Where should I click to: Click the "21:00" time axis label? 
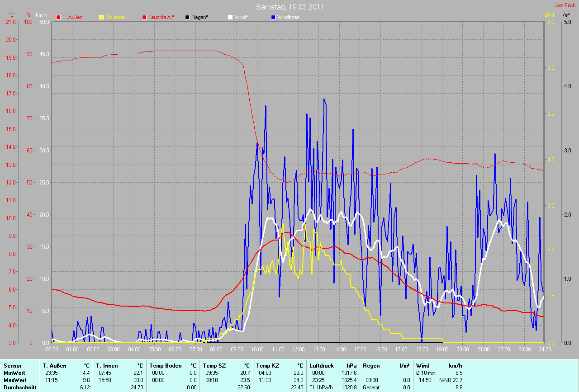[x=484, y=349]
